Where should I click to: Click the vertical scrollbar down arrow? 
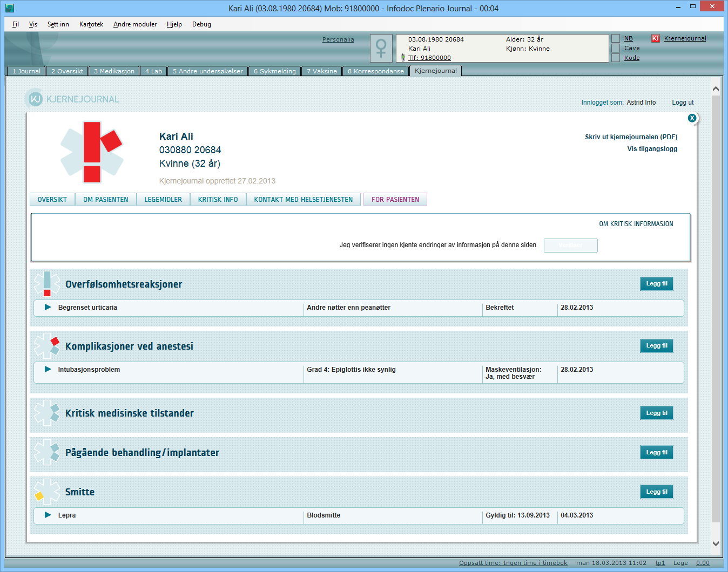pyautogui.click(x=716, y=543)
